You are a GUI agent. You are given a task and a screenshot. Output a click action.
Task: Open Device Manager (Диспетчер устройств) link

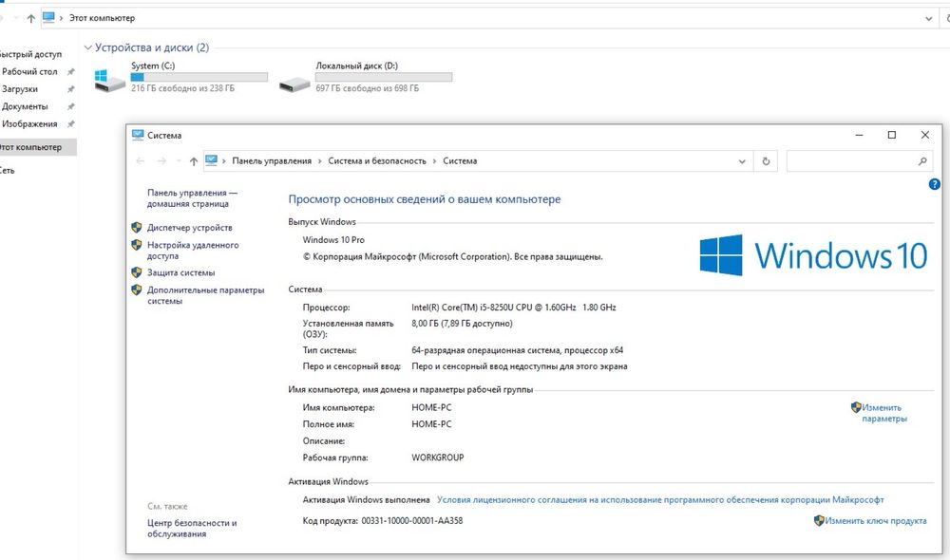point(190,228)
